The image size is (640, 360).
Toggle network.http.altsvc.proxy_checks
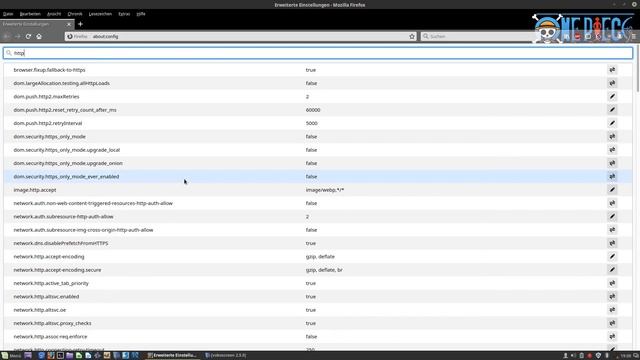[x=612, y=323]
